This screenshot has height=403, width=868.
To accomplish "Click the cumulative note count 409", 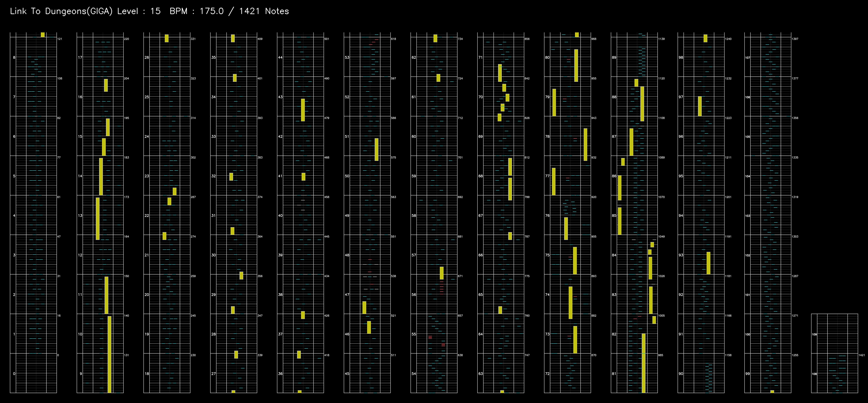I will 260,39.
